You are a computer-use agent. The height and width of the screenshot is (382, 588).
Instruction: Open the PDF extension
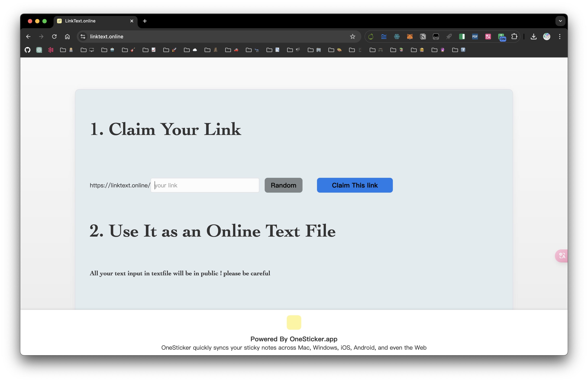pyautogui.click(x=475, y=37)
